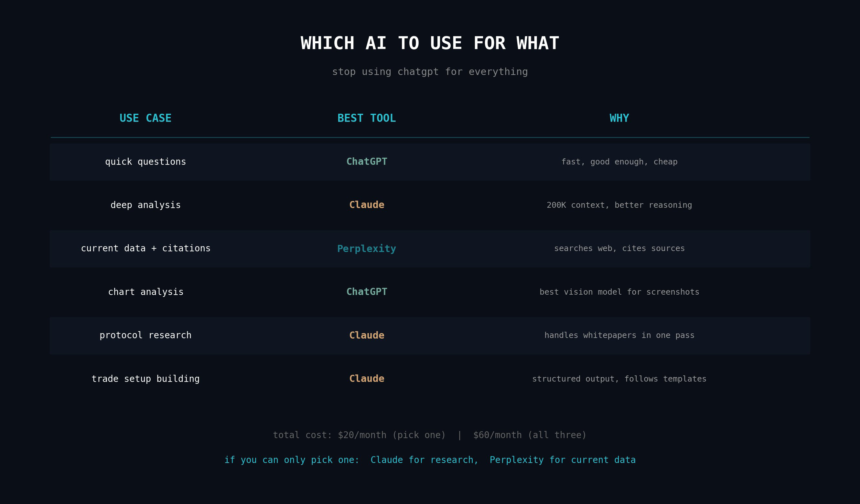Select 'best vision model for screenshots' text
860x504 pixels.
coord(619,292)
